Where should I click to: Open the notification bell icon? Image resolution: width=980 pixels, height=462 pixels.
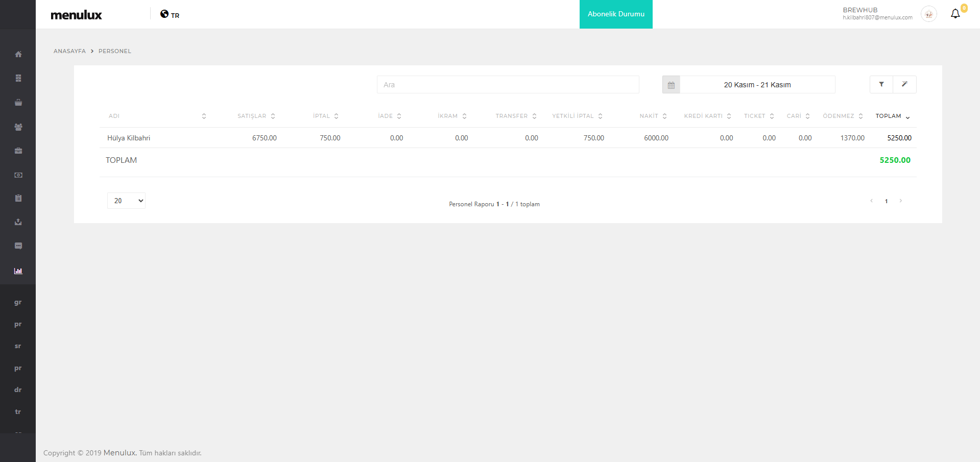click(955, 14)
